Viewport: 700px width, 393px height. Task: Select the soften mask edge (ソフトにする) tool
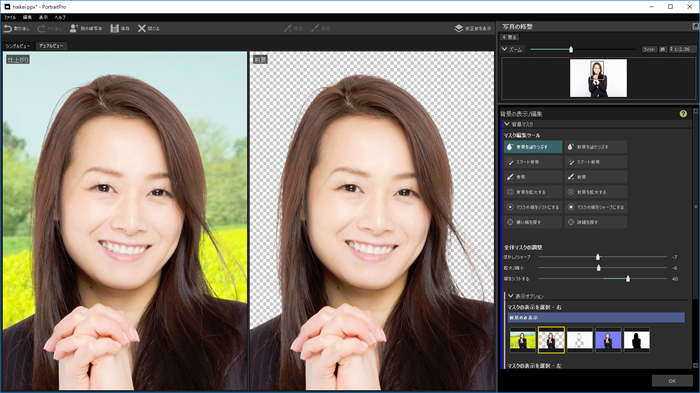[x=533, y=207]
